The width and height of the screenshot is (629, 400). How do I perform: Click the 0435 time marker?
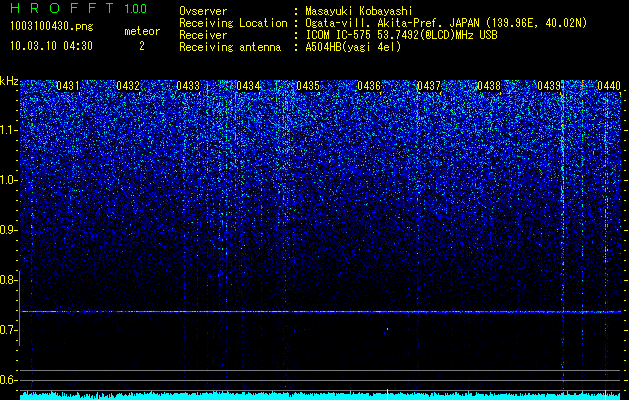(x=308, y=86)
